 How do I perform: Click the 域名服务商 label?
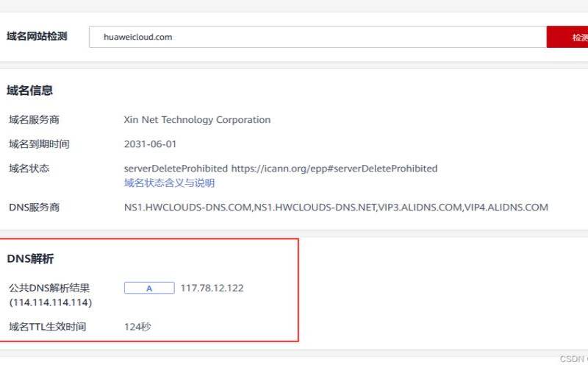pos(34,120)
